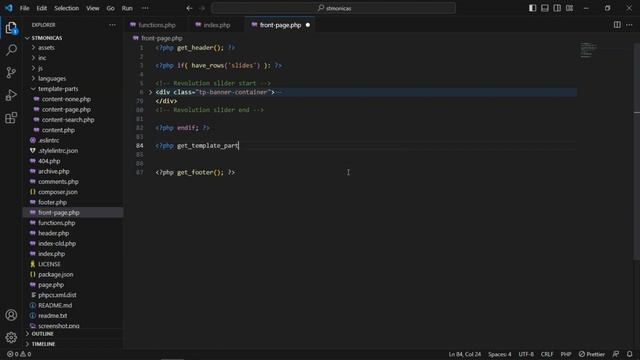Open the View menu
Viewport: 640px width, 360px height.
tap(93, 8)
